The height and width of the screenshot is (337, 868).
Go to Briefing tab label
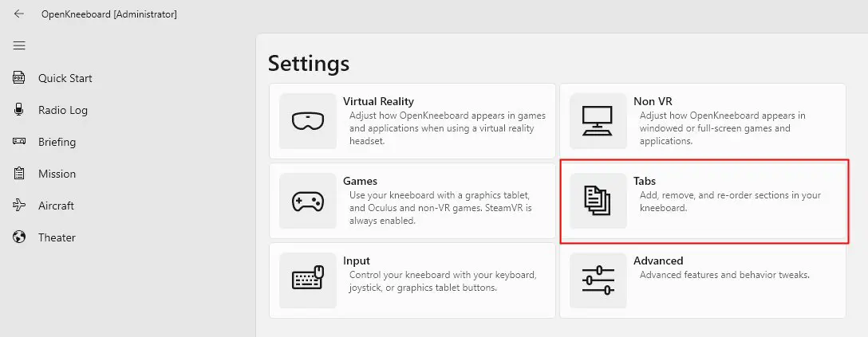click(57, 142)
